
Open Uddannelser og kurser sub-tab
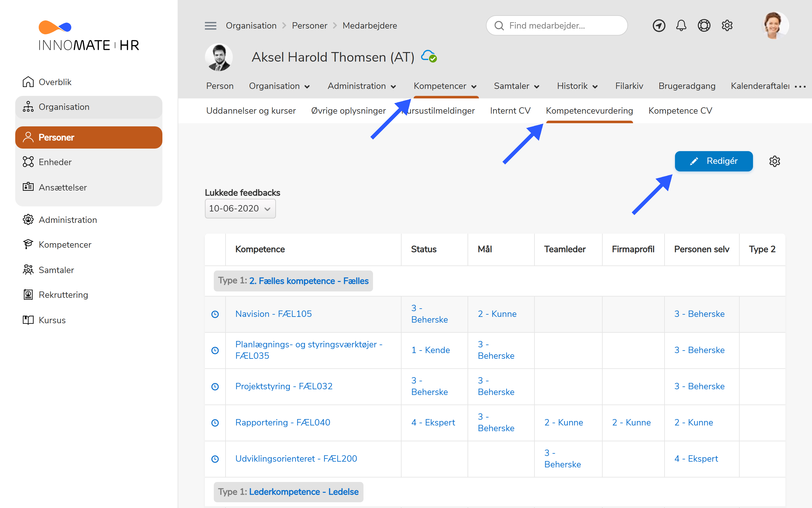click(251, 110)
